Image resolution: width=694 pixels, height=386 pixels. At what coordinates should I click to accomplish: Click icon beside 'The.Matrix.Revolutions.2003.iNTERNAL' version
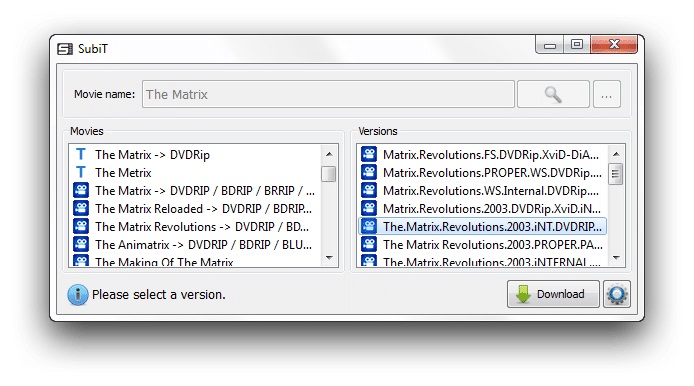(369, 261)
